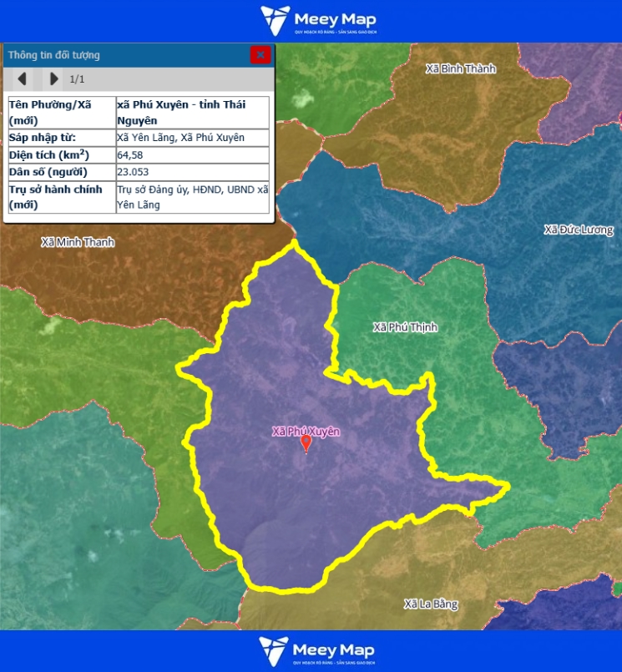Choose the Xã Phú Thịnh map label

click(x=405, y=327)
